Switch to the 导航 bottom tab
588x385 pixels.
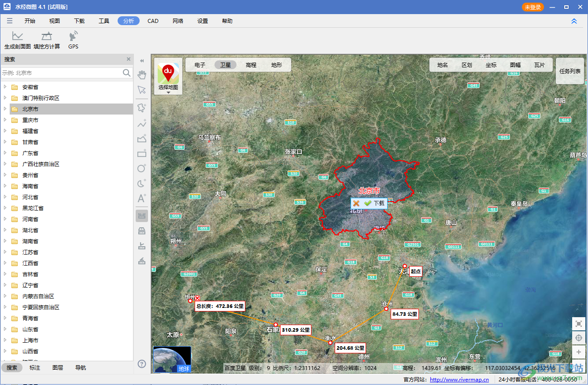point(81,367)
